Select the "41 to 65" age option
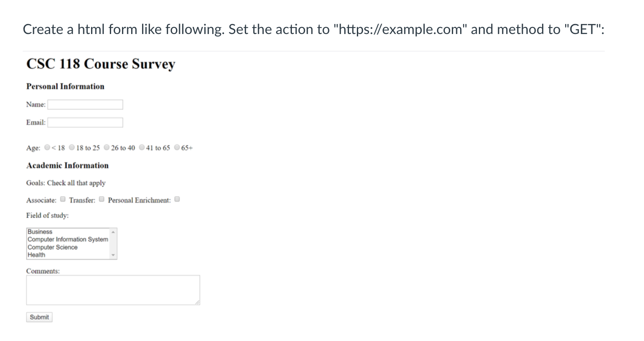The image size is (644, 341). [x=142, y=147]
